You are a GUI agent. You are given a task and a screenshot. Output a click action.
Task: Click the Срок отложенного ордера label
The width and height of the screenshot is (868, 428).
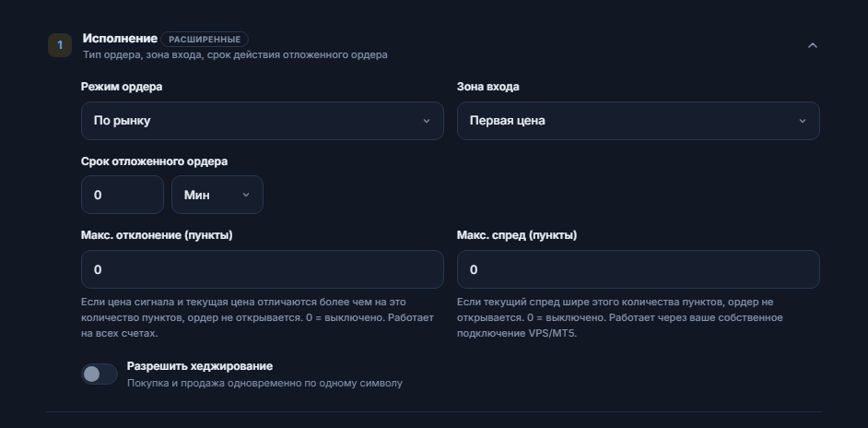(154, 161)
